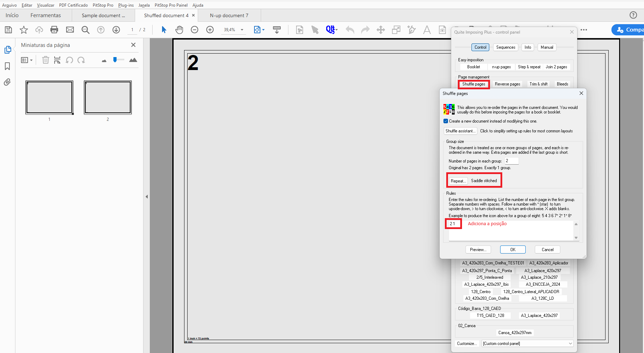Click rules box scroll down arrow

(576, 238)
